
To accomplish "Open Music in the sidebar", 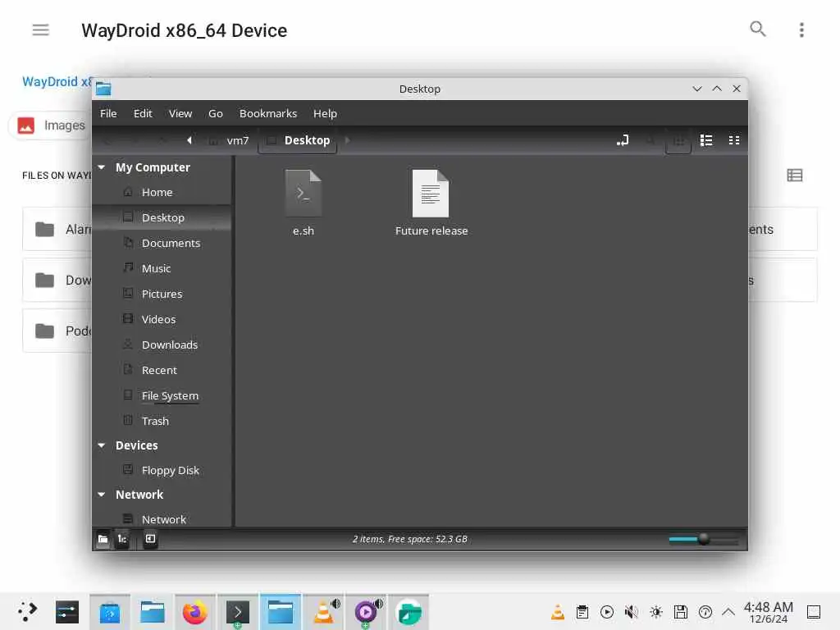I will 162,268.
